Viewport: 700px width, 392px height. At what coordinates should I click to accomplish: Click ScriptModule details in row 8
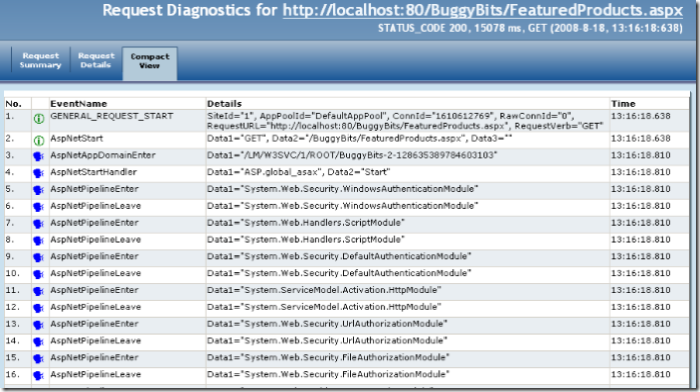click(x=306, y=239)
